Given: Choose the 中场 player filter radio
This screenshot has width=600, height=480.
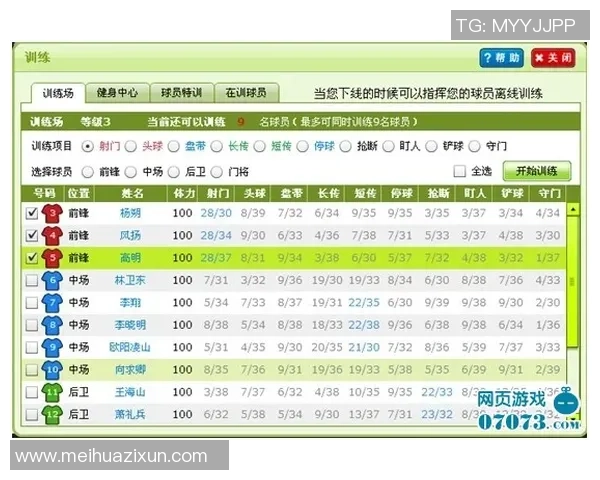Looking at the screenshot, I should point(131,172).
